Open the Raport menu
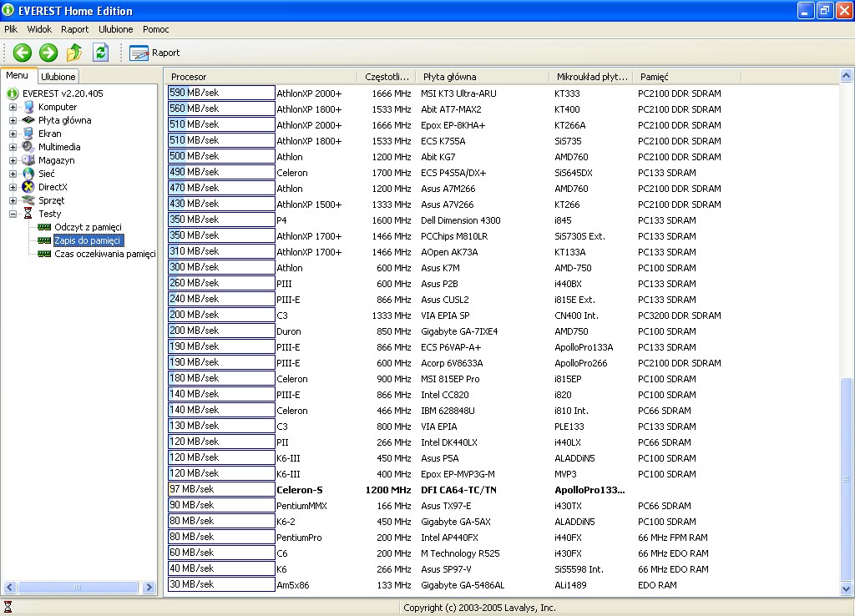 point(74,29)
